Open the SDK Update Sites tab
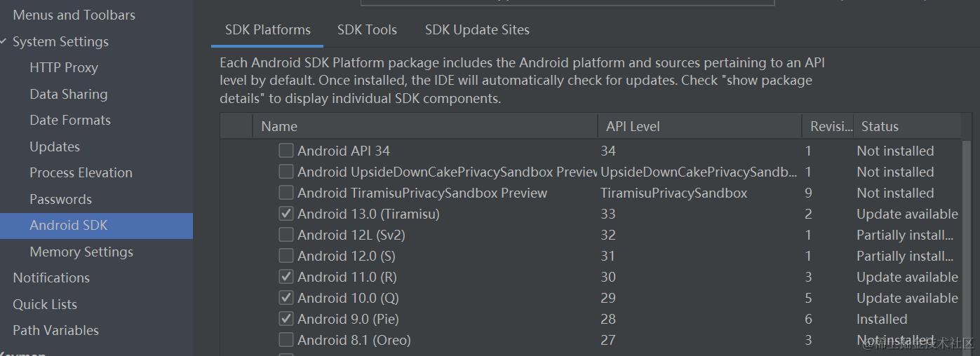980x356 pixels. tap(477, 30)
